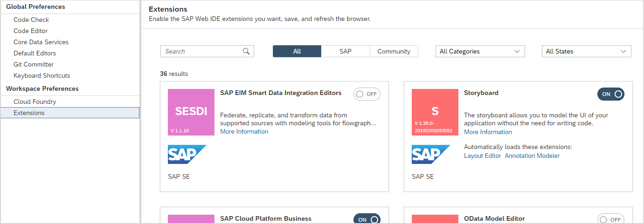This screenshot has width=644, height=224.
Task: Click the search magnifier icon
Action: tap(246, 51)
